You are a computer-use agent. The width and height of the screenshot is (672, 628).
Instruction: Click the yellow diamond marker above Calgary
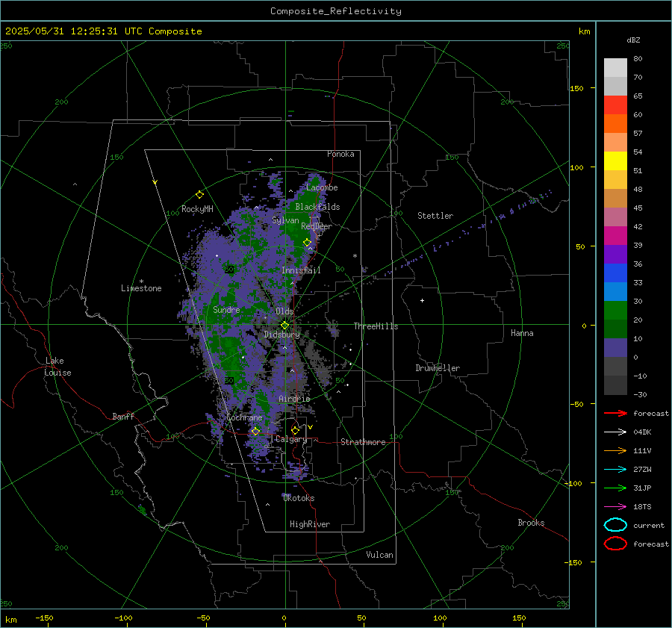tap(295, 430)
